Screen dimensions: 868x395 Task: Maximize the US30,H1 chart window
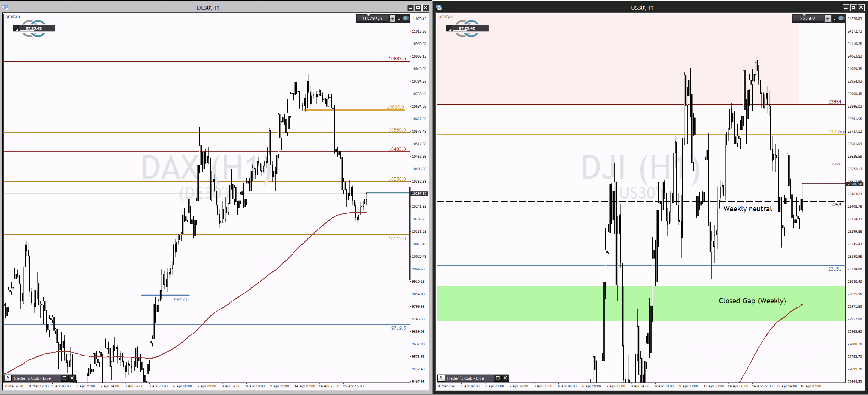854,7
